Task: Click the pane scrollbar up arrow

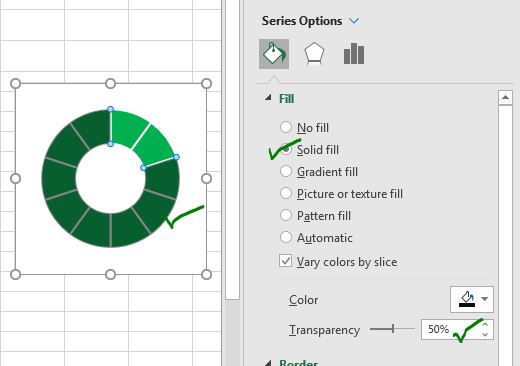Action: point(505,98)
